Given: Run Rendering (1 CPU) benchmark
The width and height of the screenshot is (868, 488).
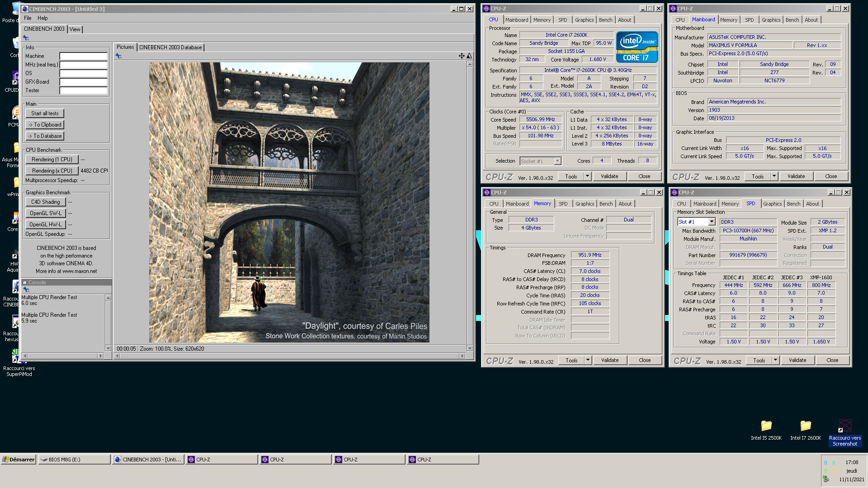Looking at the screenshot, I should (52, 160).
